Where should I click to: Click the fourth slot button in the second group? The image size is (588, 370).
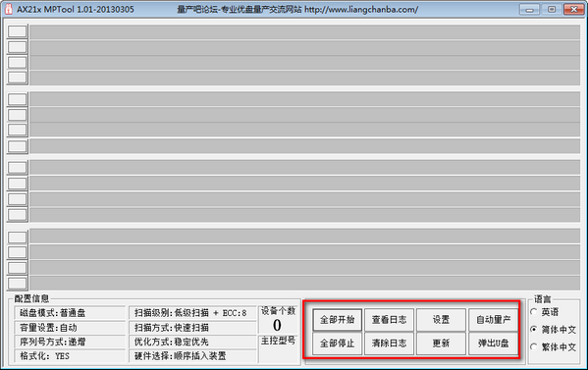coord(18,146)
